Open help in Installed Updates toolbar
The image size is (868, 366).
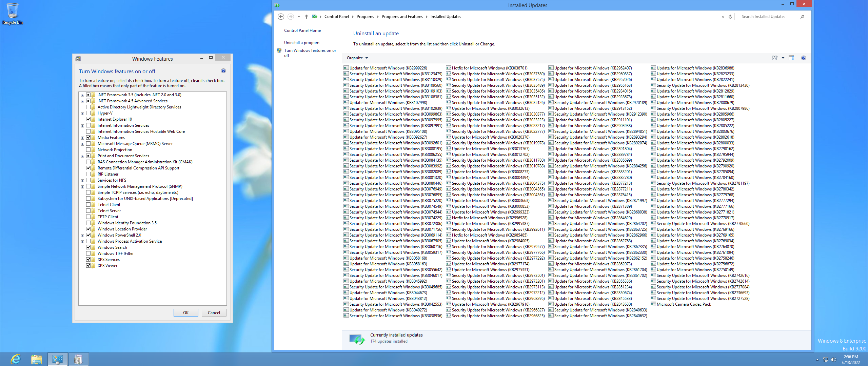[x=803, y=58]
